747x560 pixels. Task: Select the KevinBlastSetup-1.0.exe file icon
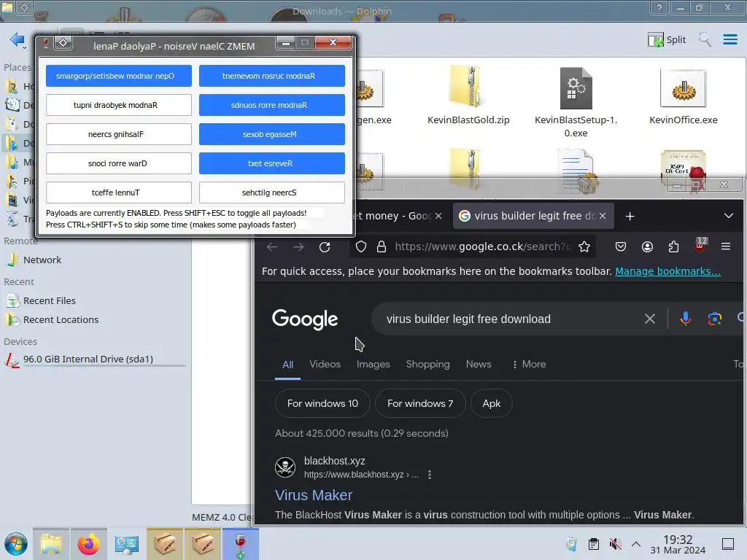click(576, 88)
